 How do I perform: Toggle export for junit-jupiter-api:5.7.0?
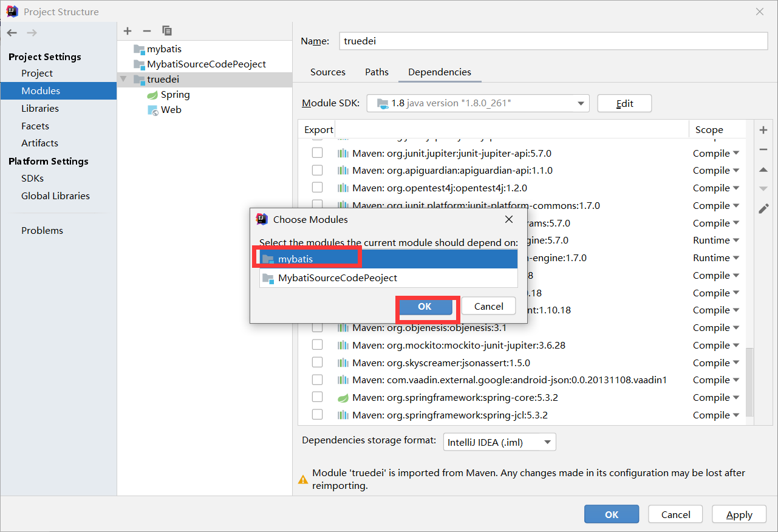317,152
